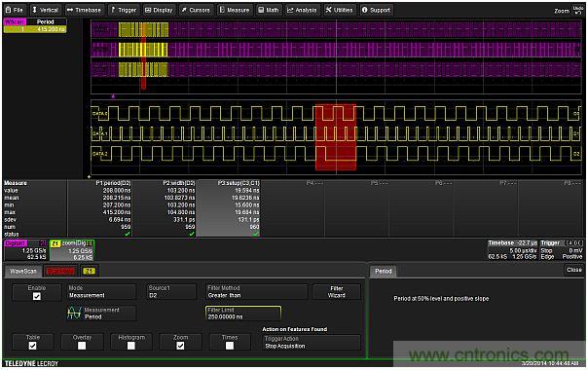Open the Trigger menu

tap(124, 10)
